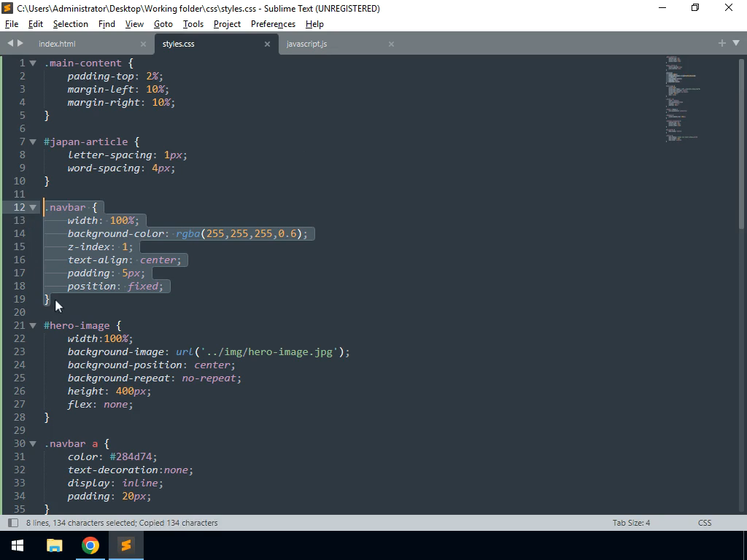Click the background-repeat: no-repeat line
The width and height of the screenshot is (747, 560).
(x=154, y=378)
